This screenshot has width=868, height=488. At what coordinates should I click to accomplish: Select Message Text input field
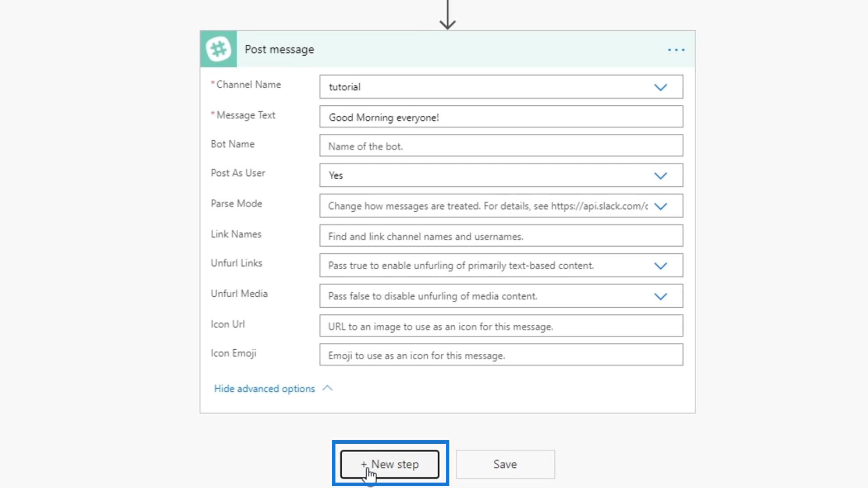tap(501, 117)
